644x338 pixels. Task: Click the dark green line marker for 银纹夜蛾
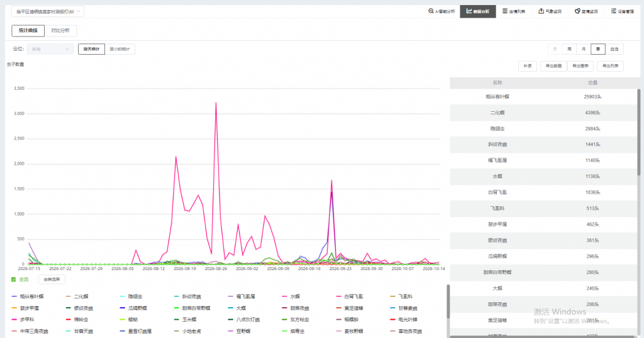pyautogui.click(x=68, y=308)
